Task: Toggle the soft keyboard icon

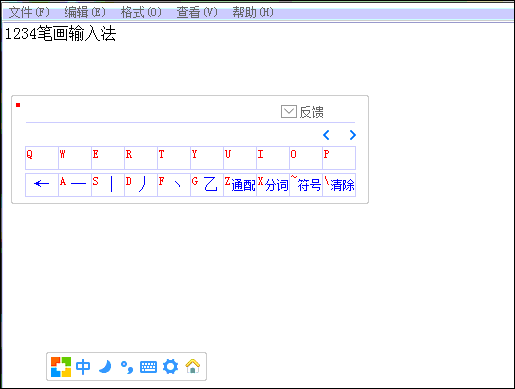Action: 148,367
